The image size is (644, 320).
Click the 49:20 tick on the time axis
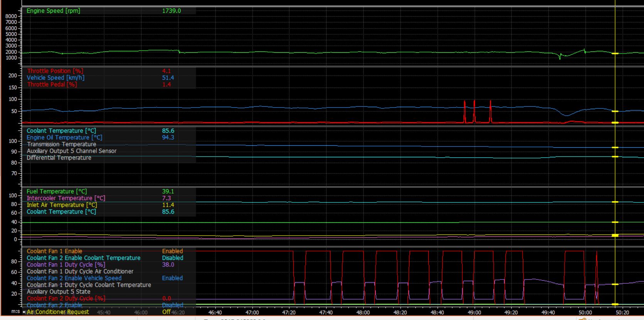tap(511, 313)
